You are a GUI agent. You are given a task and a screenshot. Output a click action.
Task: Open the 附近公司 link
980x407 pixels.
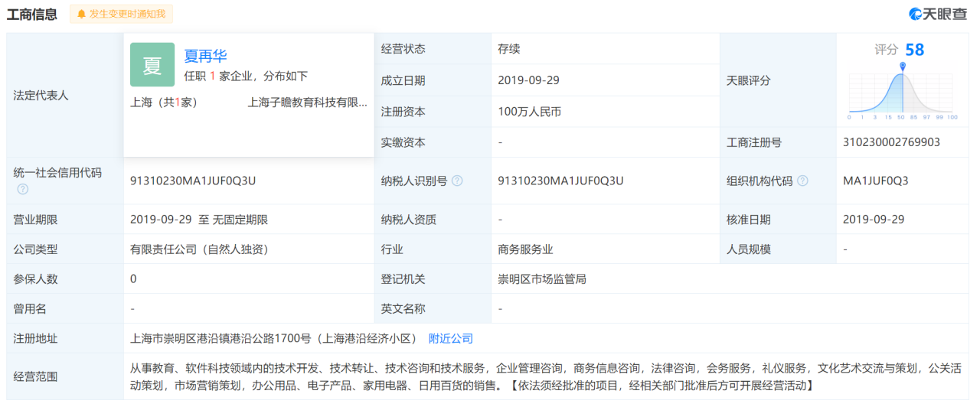click(x=450, y=338)
